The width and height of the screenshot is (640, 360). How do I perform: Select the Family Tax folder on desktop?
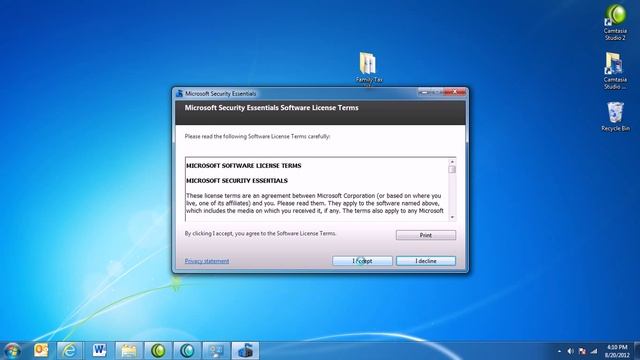(369, 69)
